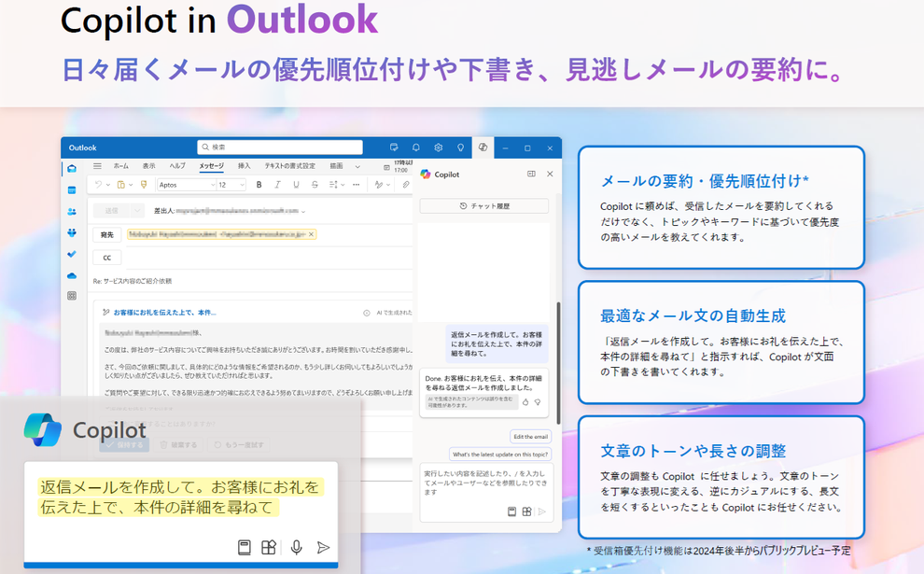Viewport: 924px width, 574px height.
Task: Click the send arrow in large Copilot prompt
Action: coord(323,548)
